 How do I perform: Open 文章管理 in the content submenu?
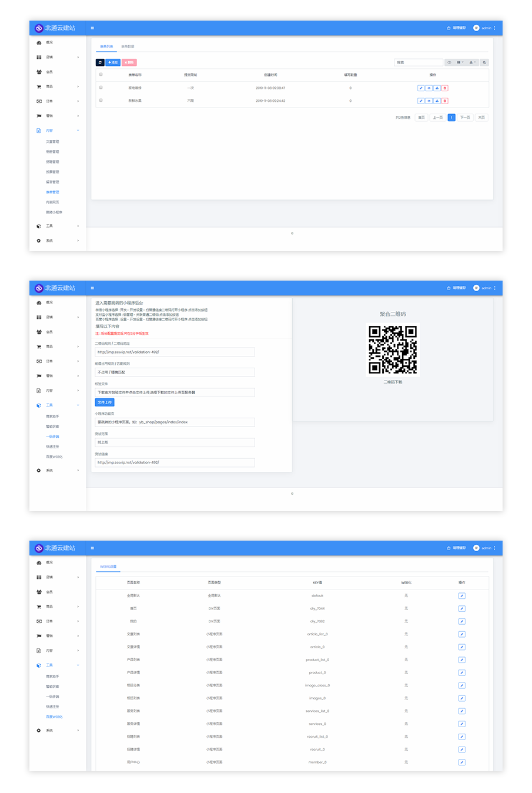pyautogui.click(x=52, y=142)
